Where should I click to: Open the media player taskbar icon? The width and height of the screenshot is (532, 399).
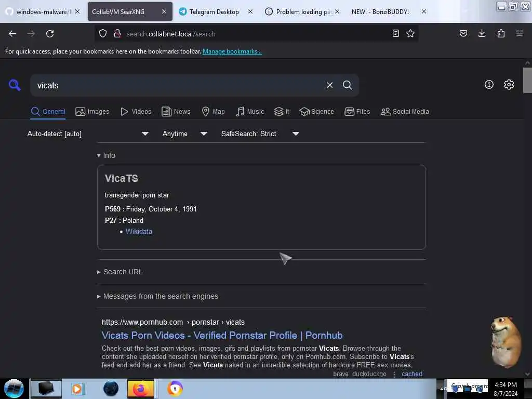(x=77, y=389)
